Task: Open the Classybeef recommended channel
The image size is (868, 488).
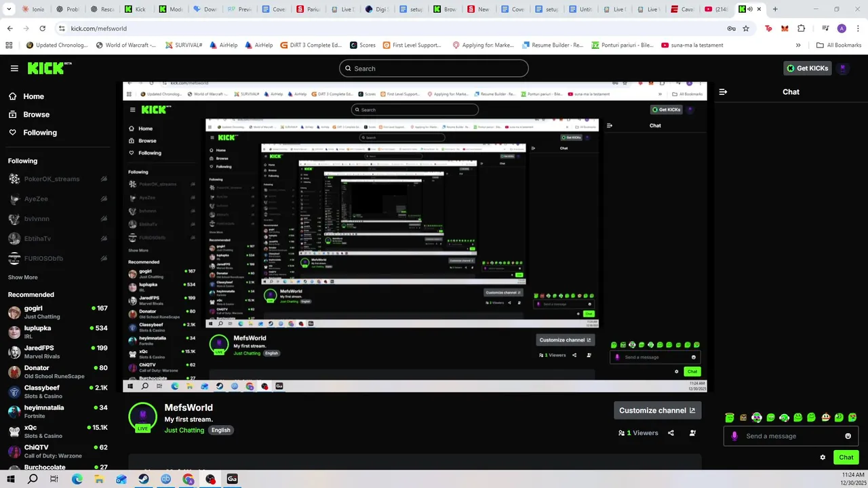Action: pyautogui.click(x=58, y=392)
